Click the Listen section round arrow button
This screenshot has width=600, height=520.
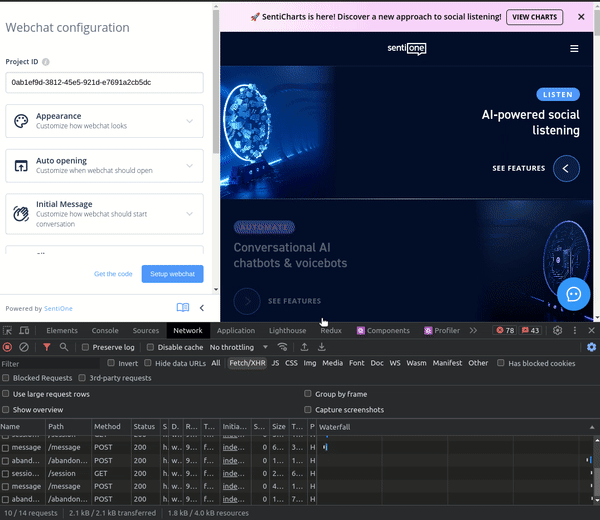click(x=566, y=168)
